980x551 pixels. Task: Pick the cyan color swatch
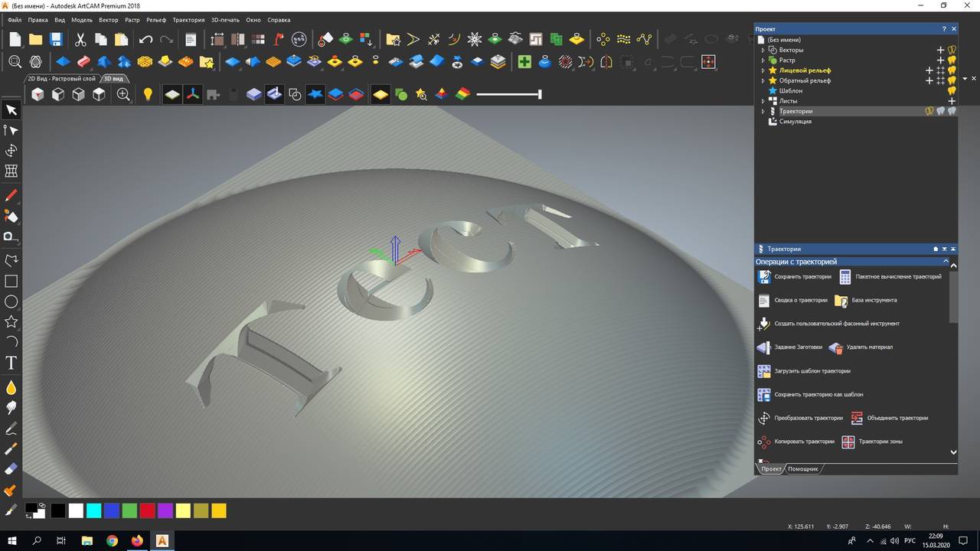pyautogui.click(x=93, y=510)
